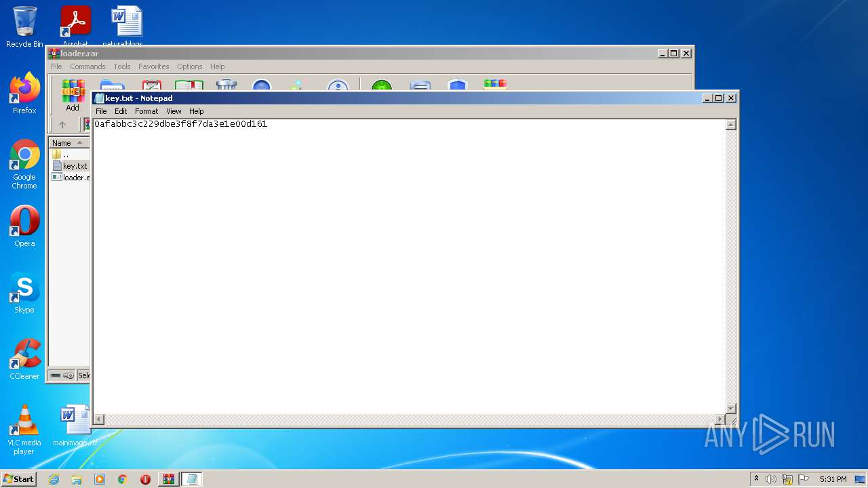Launch Opera from the taskbar
868x488 pixels.
pyautogui.click(x=145, y=479)
